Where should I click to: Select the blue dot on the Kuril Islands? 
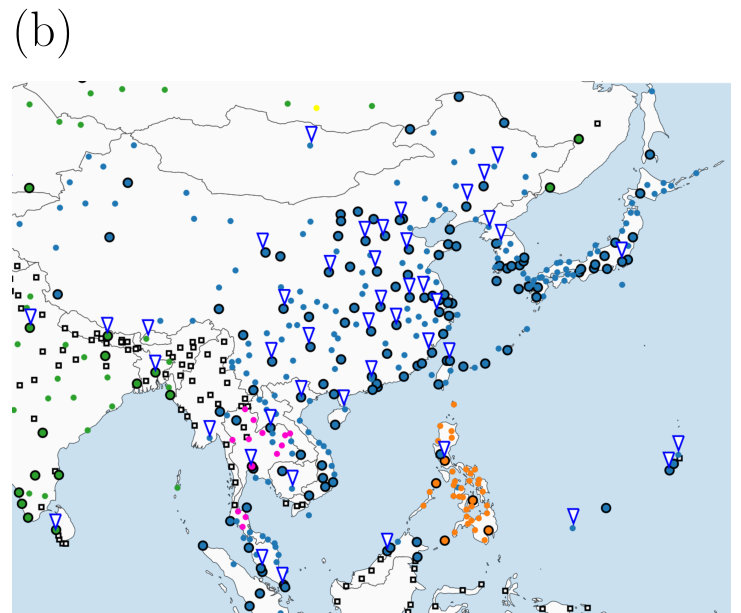(x=696, y=173)
